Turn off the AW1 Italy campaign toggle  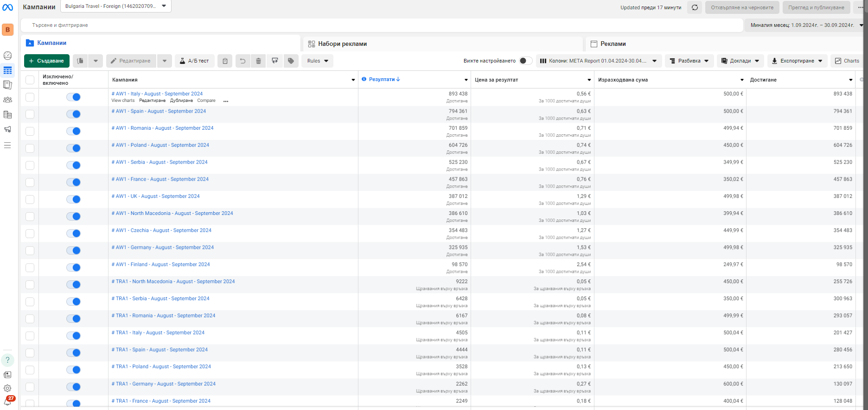pos(73,97)
